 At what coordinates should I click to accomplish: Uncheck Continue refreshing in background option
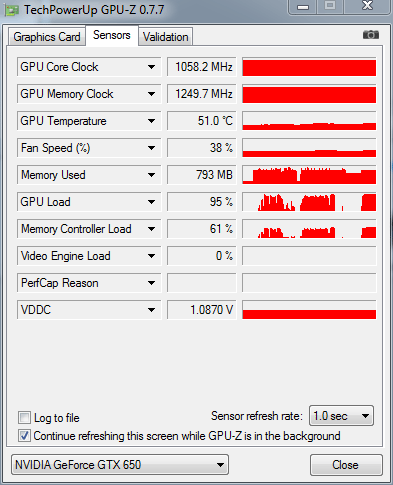(24, 436)
